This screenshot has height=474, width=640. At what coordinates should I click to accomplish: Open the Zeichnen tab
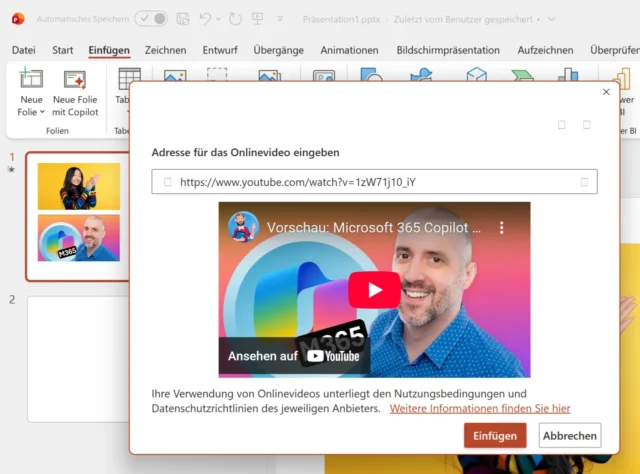click(165, 50)
